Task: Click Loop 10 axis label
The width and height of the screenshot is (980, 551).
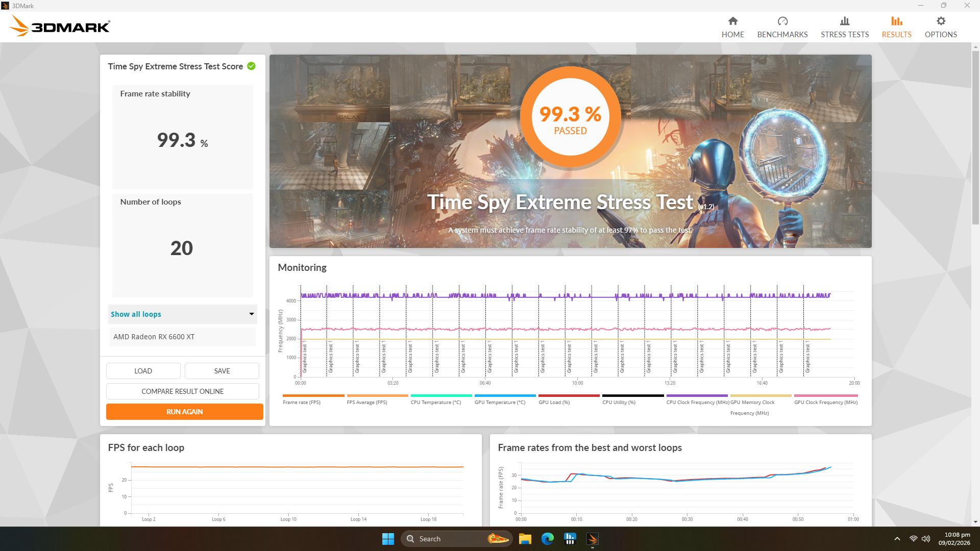Action: pyautogui.click(x=288, y=519)
